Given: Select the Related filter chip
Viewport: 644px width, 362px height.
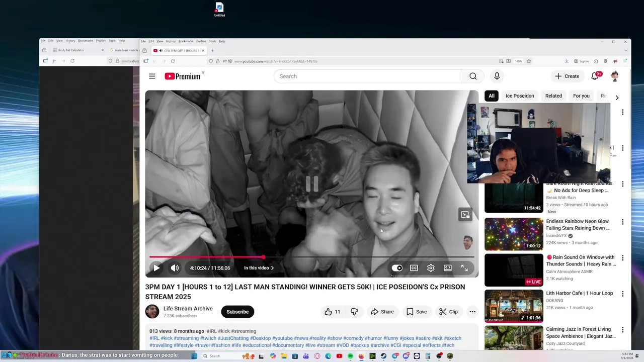Looking at the screenshot, I should pyautogui.click(x=553, y=96).
